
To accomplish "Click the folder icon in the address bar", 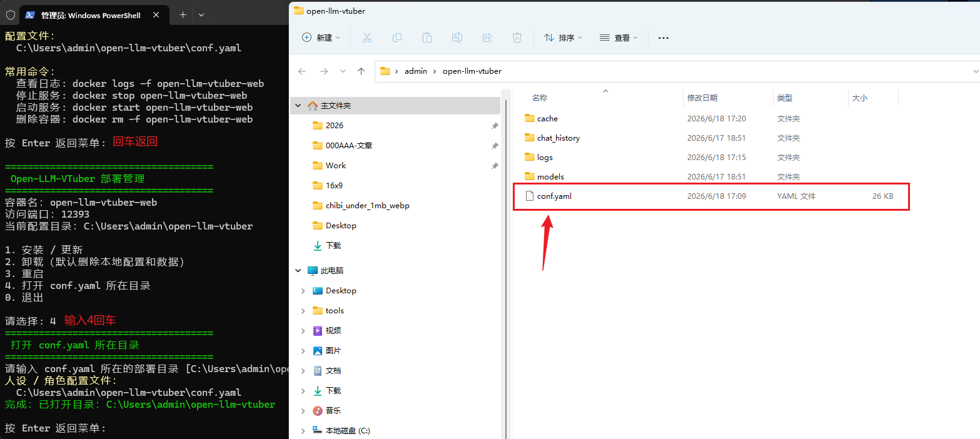I will [x=385, y=71].
